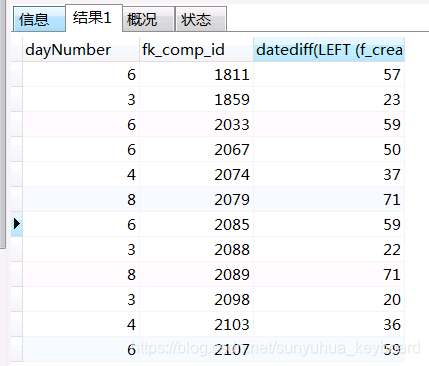
Task: Click the datediff(LEFT column header
Action: coord(329,50)
